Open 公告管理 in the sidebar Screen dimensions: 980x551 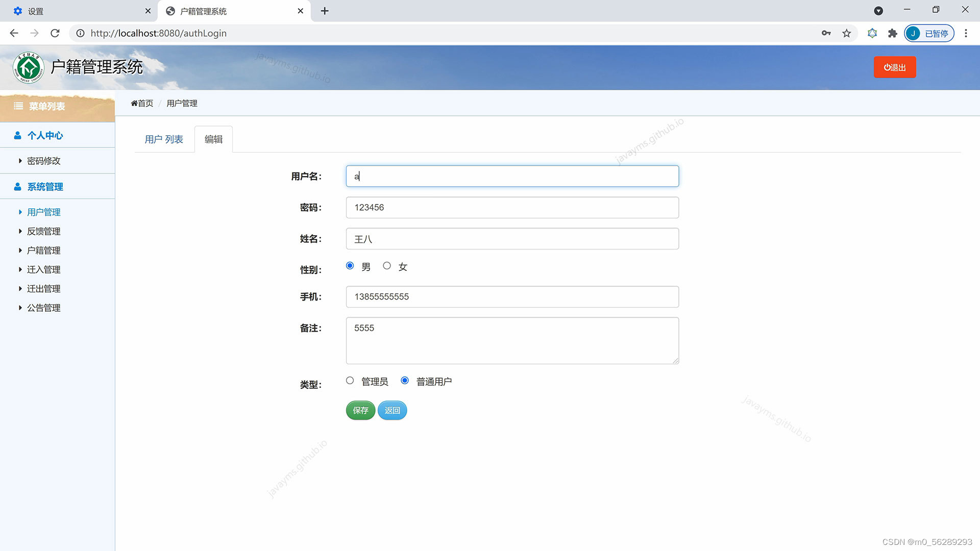[x=43, y=308]
